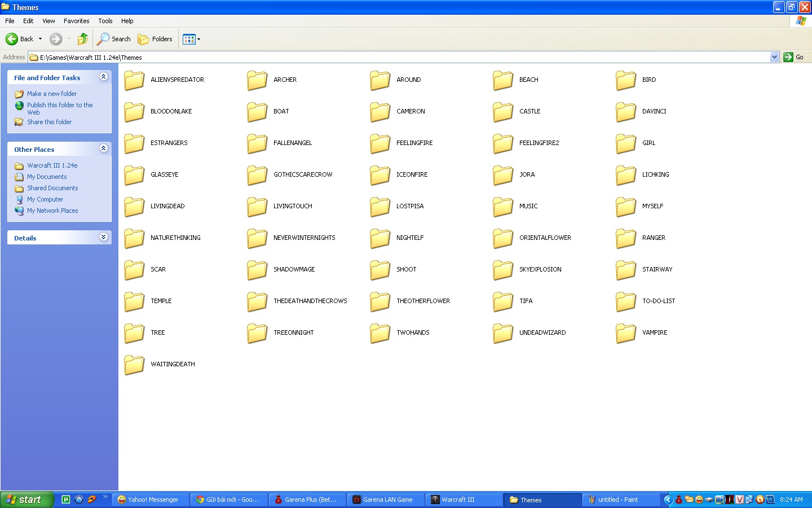Image resolution: width=812 pixels, height=508 pixels.
Task: Click the NATURETHINKING folder name text
Action: point(175,238)
